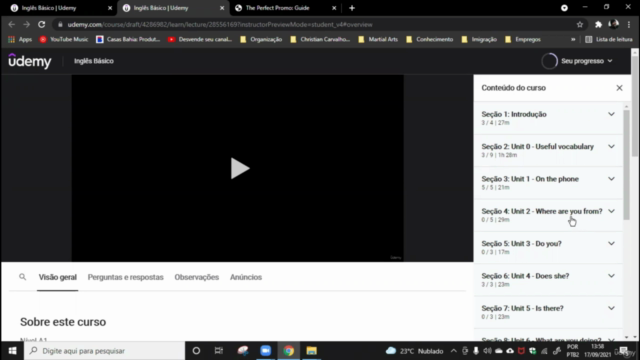The height and width of the screenshot is (360, 640).
Task: Open taskbar clock 13:58
Action: coord(598,351)
